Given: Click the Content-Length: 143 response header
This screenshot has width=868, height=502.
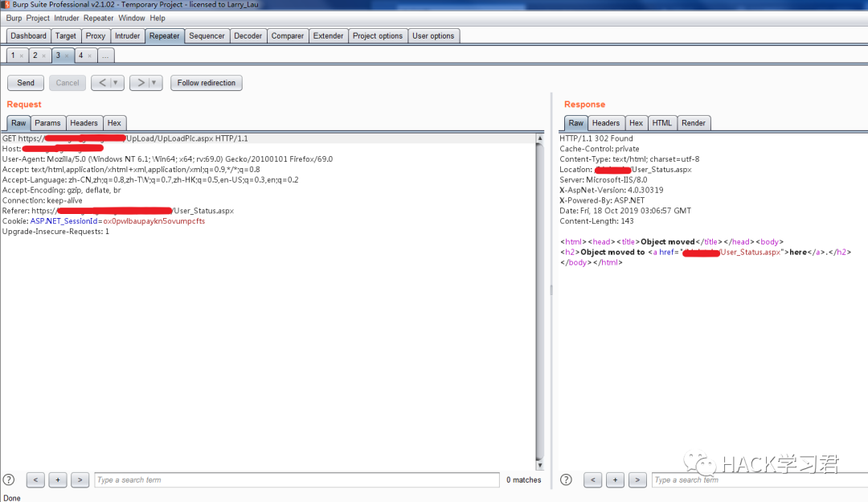Looking at the screenshot, I should pyautogui.click(x=596, y=221).
